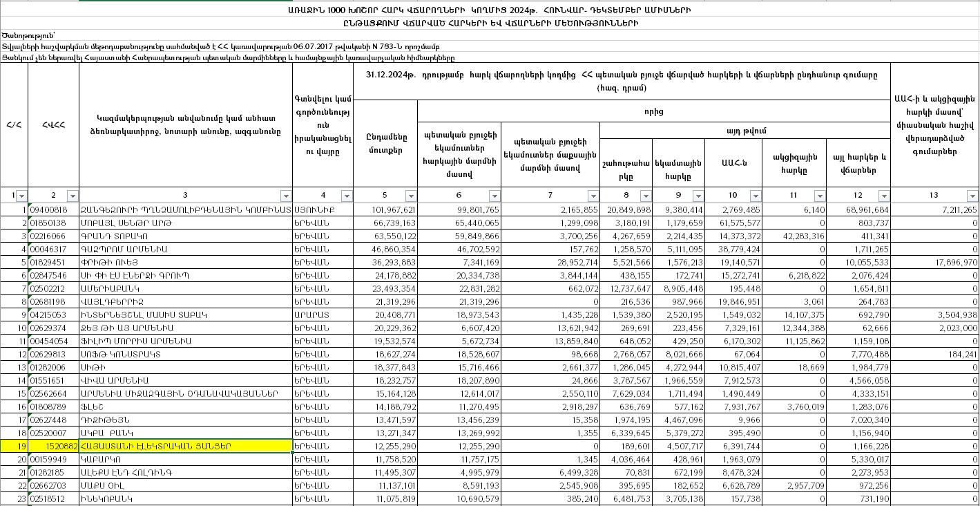Open the filter dropdown for column 13

click(972, 196)
